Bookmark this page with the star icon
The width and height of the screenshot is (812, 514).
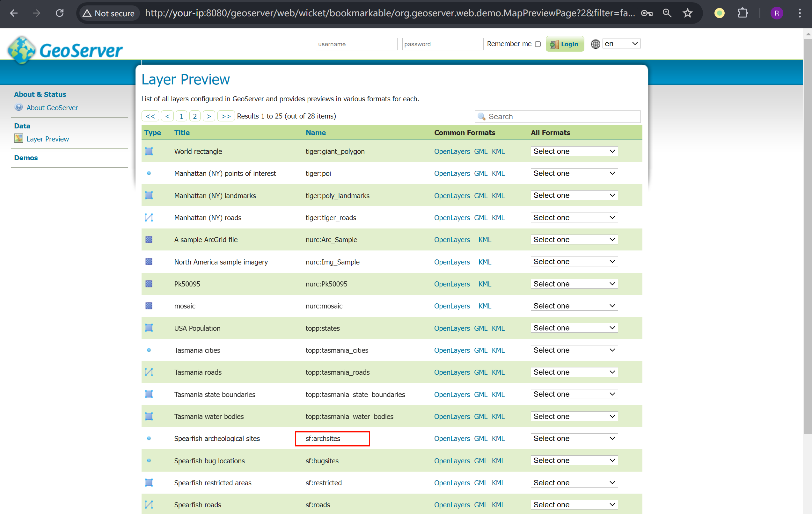(687, 13)
